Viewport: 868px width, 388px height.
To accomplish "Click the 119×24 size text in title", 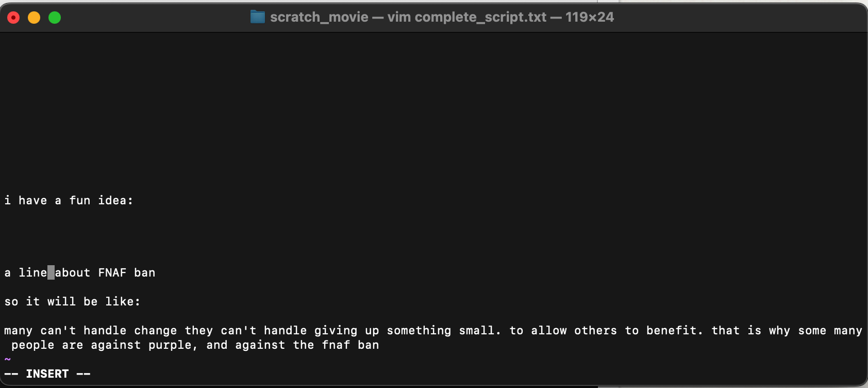I will (x=589, y=17).
